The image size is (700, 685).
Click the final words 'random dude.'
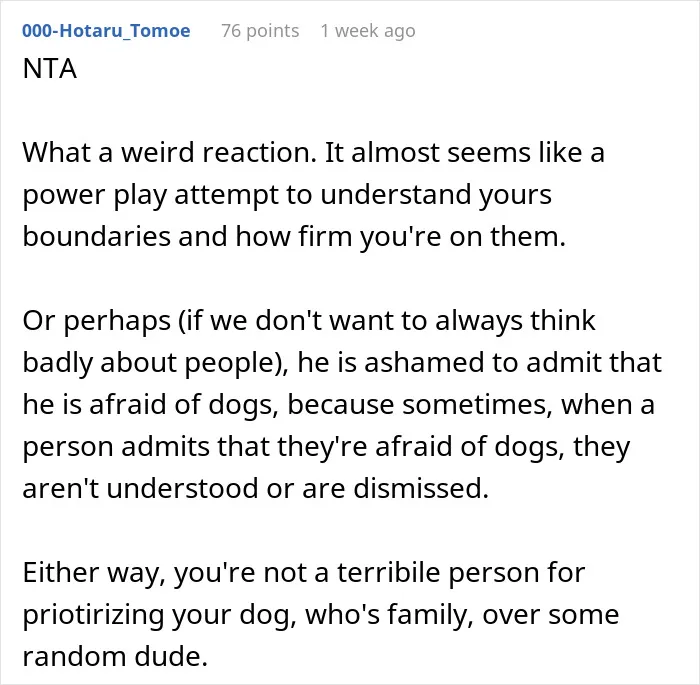(x=115, y=656)
